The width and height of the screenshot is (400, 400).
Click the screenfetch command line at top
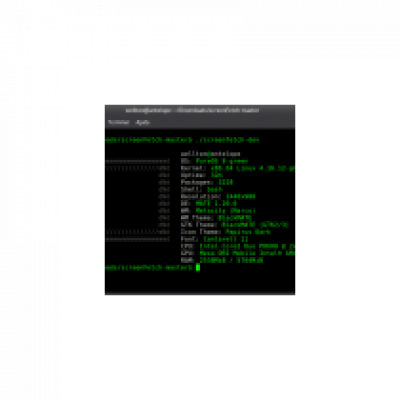[x=182, y=140]
